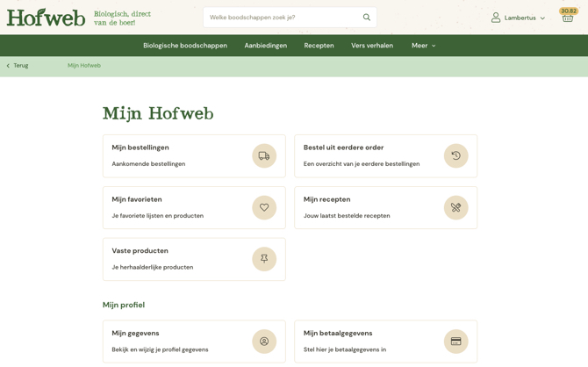Click the utensils icon in Mijn recepten
The height and width of the screenshot is (367, 588).
pos(455,208)
